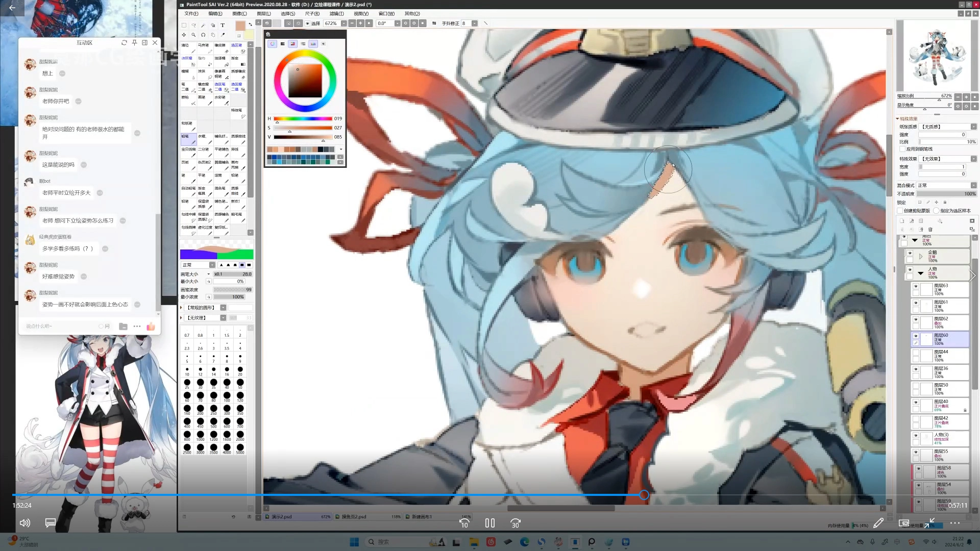Adjust the hue H slider
The image size is (980, 551).
click(x=303, y=118)
